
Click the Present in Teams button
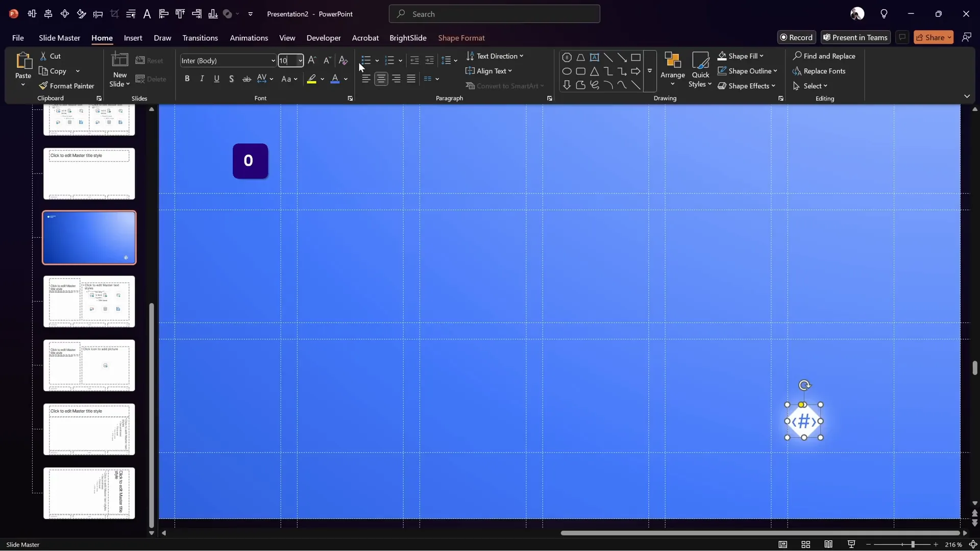(855, 37)
